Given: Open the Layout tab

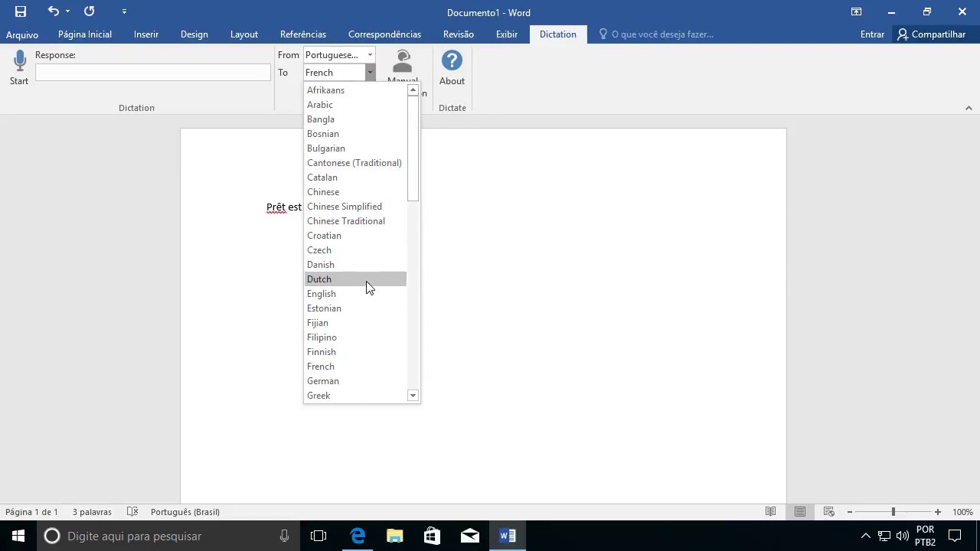Looking at the screenshot, I should tap(244, 34).
